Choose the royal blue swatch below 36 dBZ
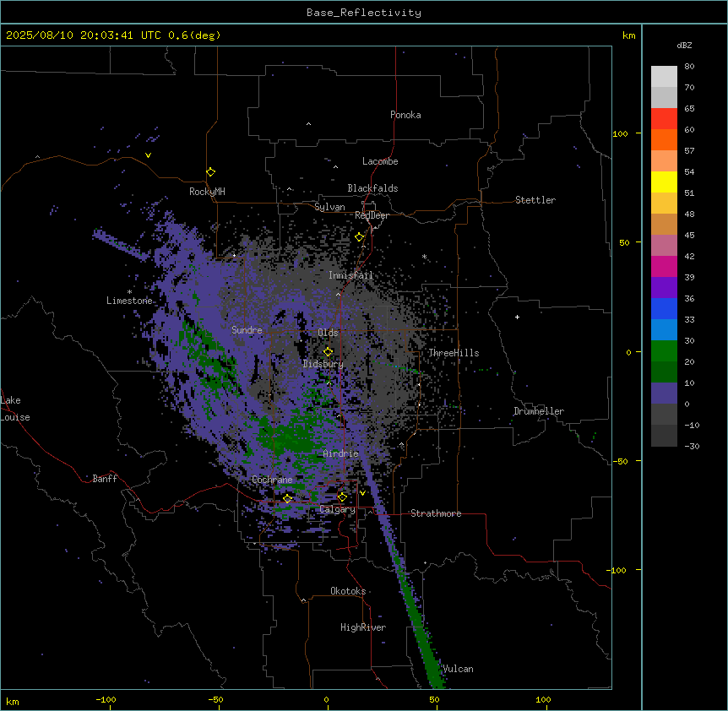 tap(664, 308)
